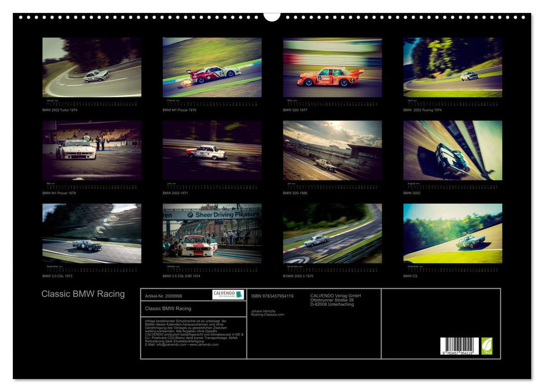544x392 pixels.
Task: Open the BMW 2002 August motion-blur image
Action: (x=452, y=150)
